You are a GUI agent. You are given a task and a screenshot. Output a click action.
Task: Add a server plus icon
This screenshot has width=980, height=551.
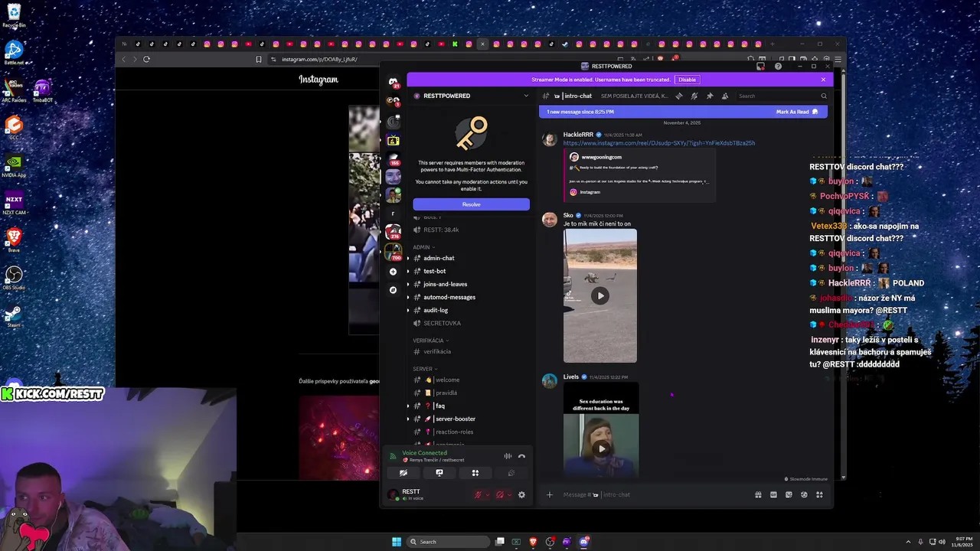pos(393,272)
